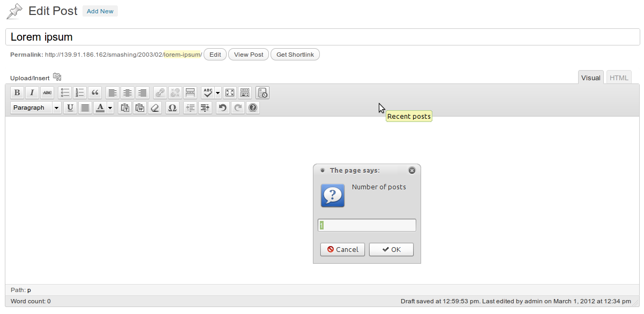Screen dimensions: 644x314
Task: Insert the More tag
Action: coord(190,93)
